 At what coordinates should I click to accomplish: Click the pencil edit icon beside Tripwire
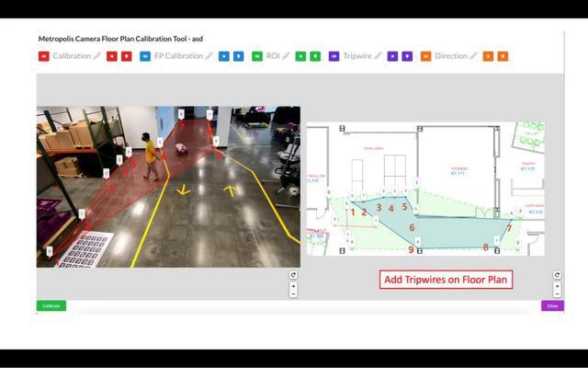tap(379, 56)
